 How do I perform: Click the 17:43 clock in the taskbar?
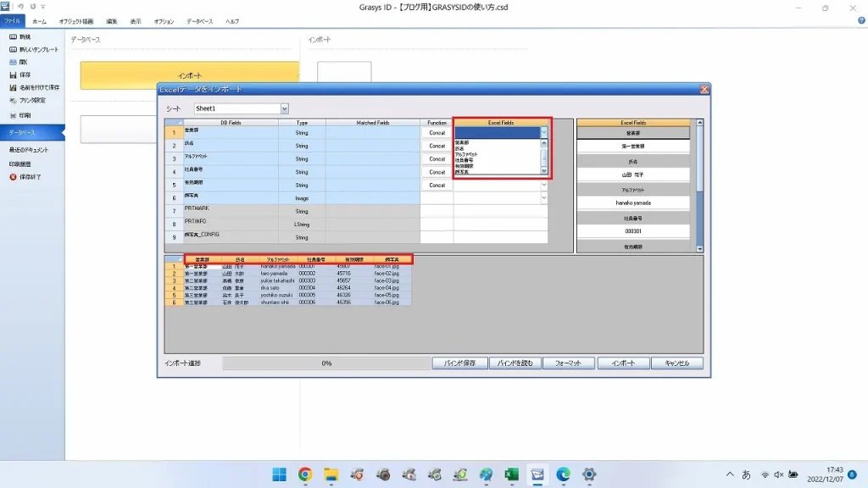point(835,469)
